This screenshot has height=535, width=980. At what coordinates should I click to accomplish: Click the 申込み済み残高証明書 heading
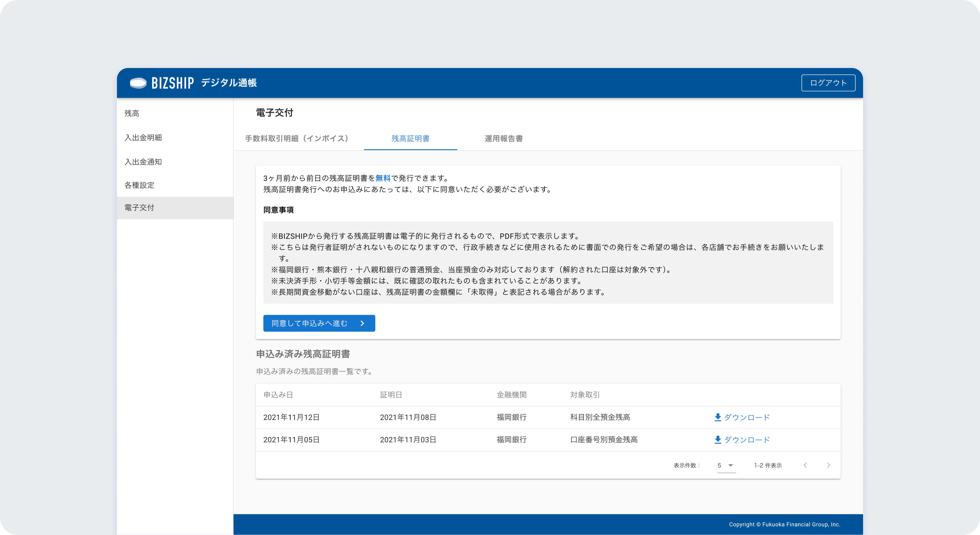303,354
